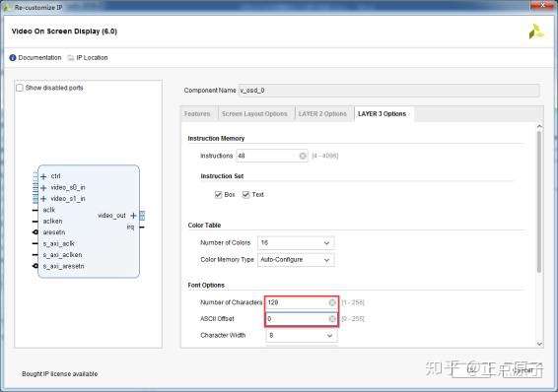Click the Number of Characters input field
558x392 pixels.
point(302,302)
